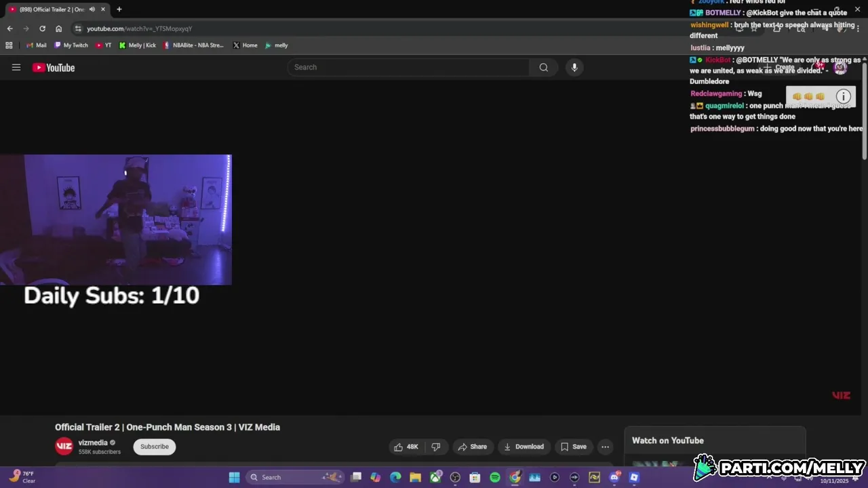
Task: Focus the YouTube search box
Action: 408,67
